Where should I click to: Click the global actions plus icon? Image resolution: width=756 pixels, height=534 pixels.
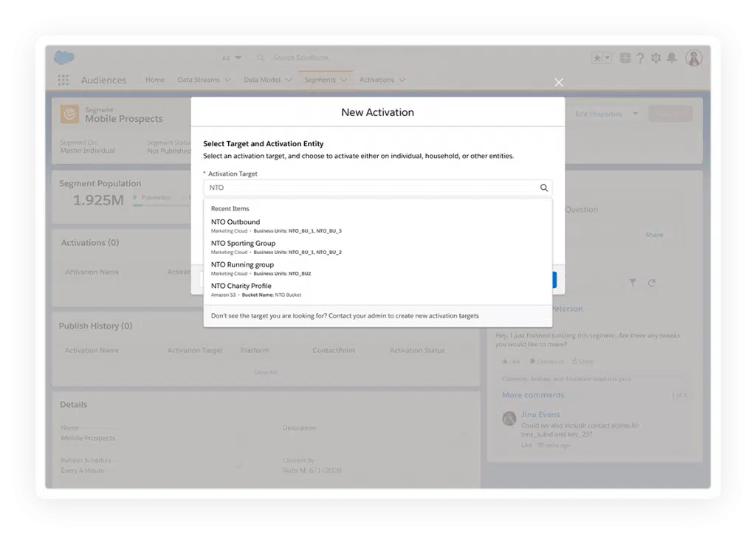coord(625,58)
